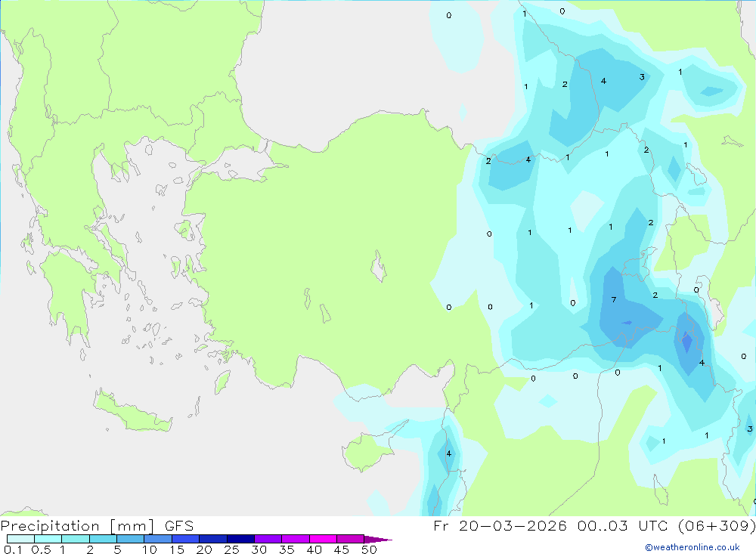Viewport: 756px width, 554px height.
Task: Pick the 40–45 mm magenta swatch
Action: tap(323, 539)
